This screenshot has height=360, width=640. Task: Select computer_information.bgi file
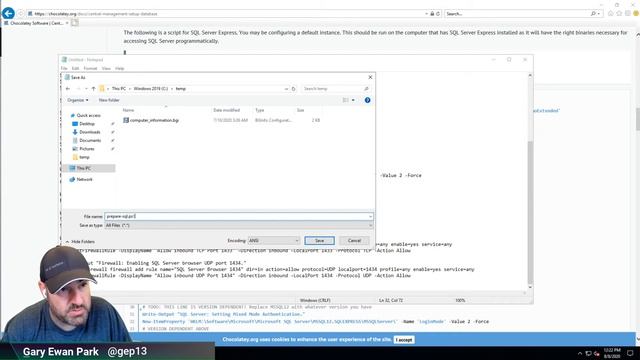[x=154, y=120]
